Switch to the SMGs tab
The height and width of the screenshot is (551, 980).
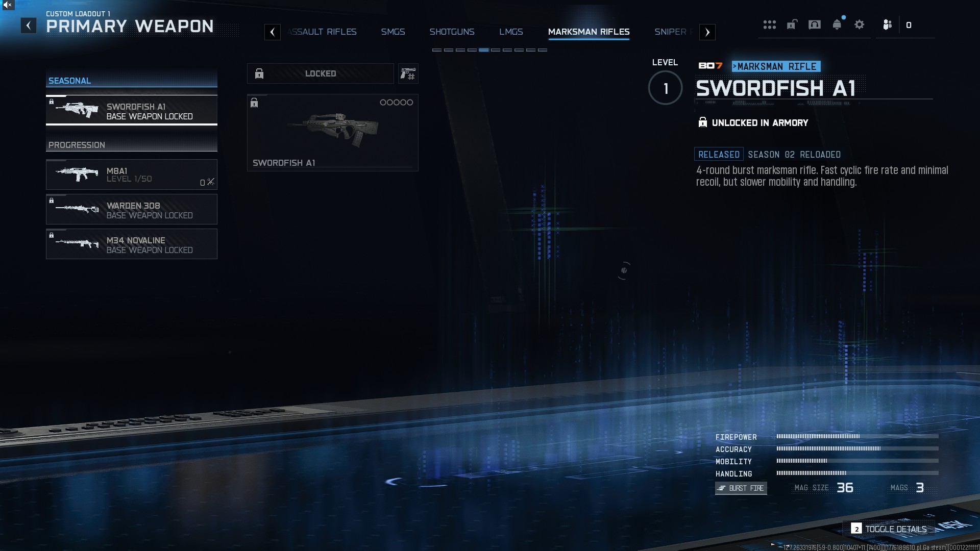click(x=393, y=32)
